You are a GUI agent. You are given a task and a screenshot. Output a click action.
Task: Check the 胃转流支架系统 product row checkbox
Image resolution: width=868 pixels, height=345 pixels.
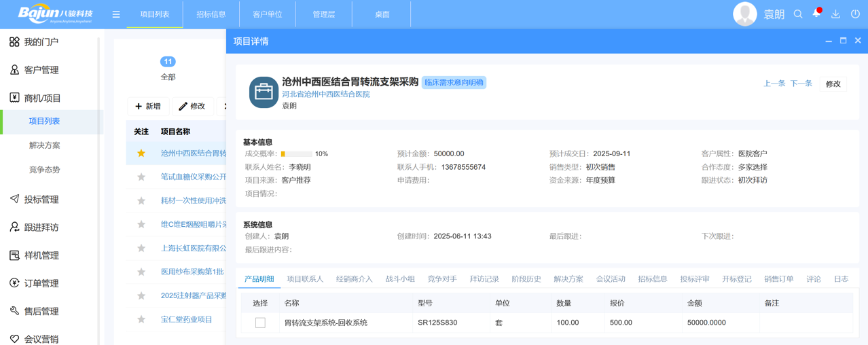coord(260,323)
